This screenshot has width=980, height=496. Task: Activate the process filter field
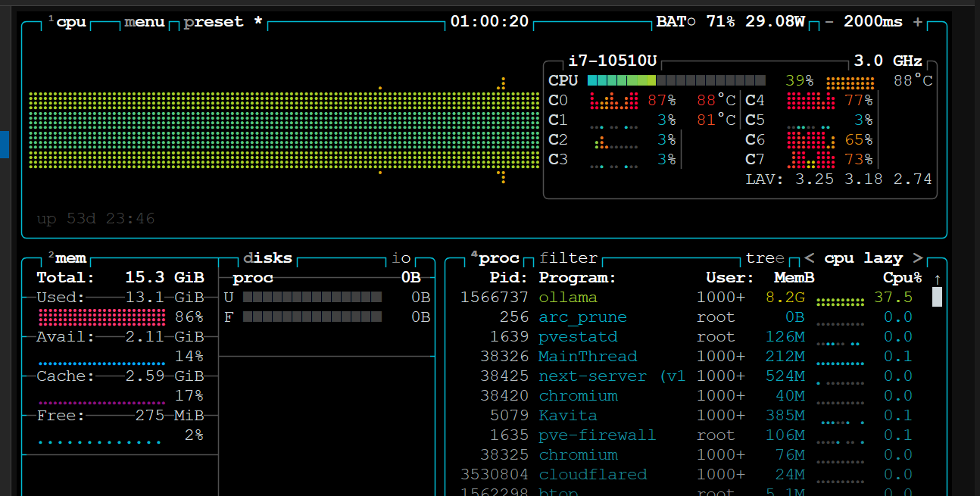point(568,258)
